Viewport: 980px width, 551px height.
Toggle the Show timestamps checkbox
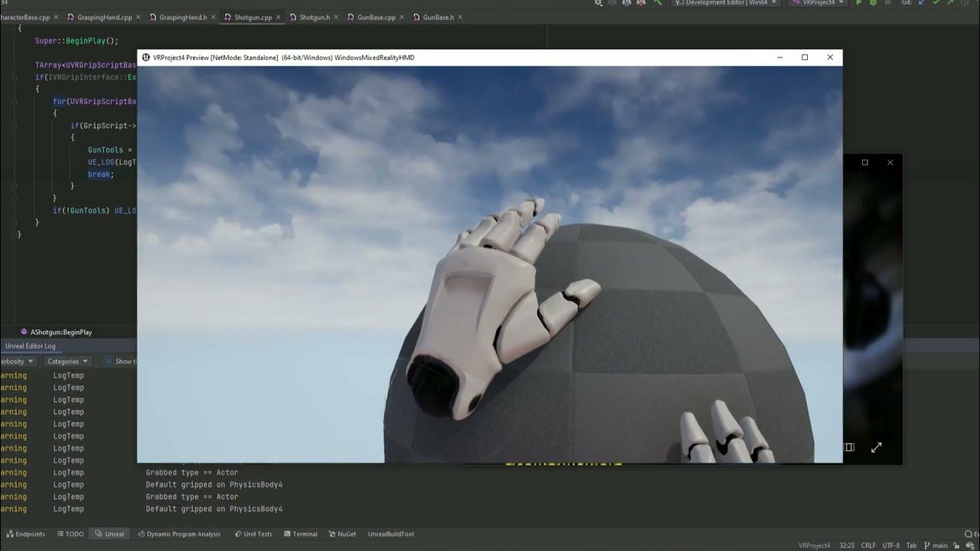(x=108, y=361)
